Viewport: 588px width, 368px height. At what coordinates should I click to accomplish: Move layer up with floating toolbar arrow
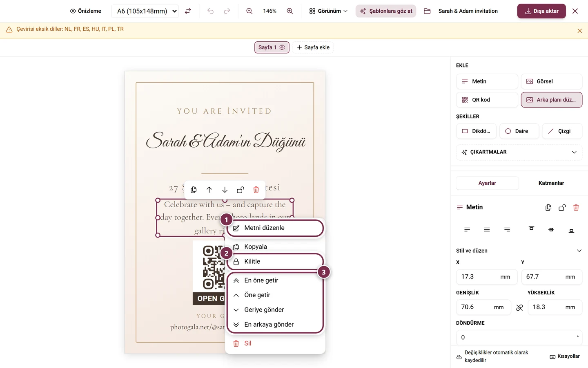[x=209, y=190]
